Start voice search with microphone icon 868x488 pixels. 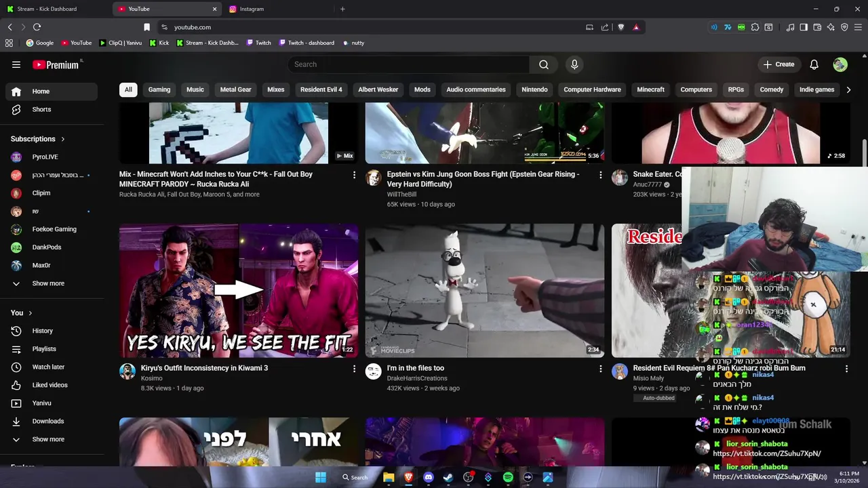[x=574, y=64]
